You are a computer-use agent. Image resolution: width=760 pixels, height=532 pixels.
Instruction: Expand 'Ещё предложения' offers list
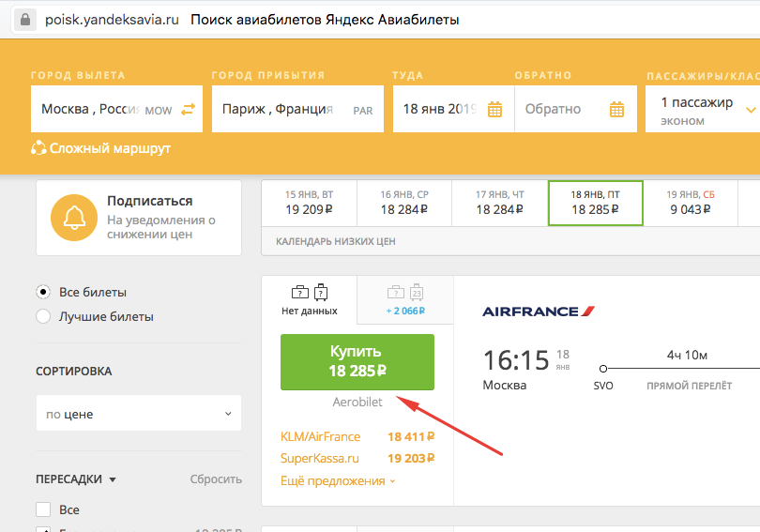(338, 481)
